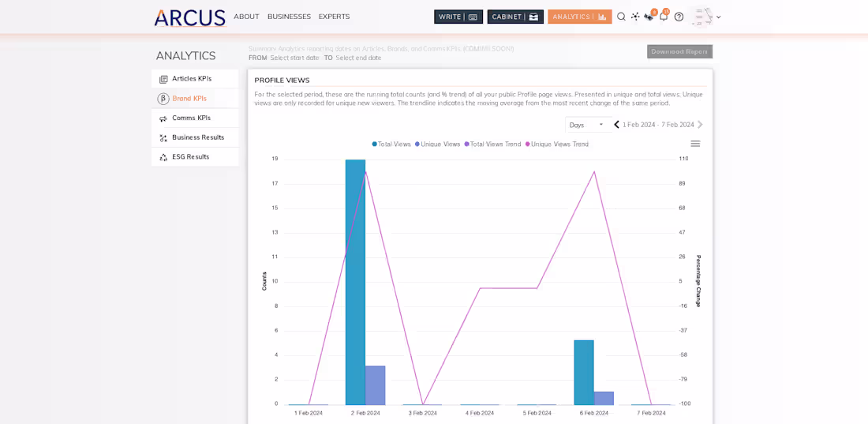The width and height of the screenshot is (868, 424).
Task: Go to the previous date range arrow
Action: [616, 125]
